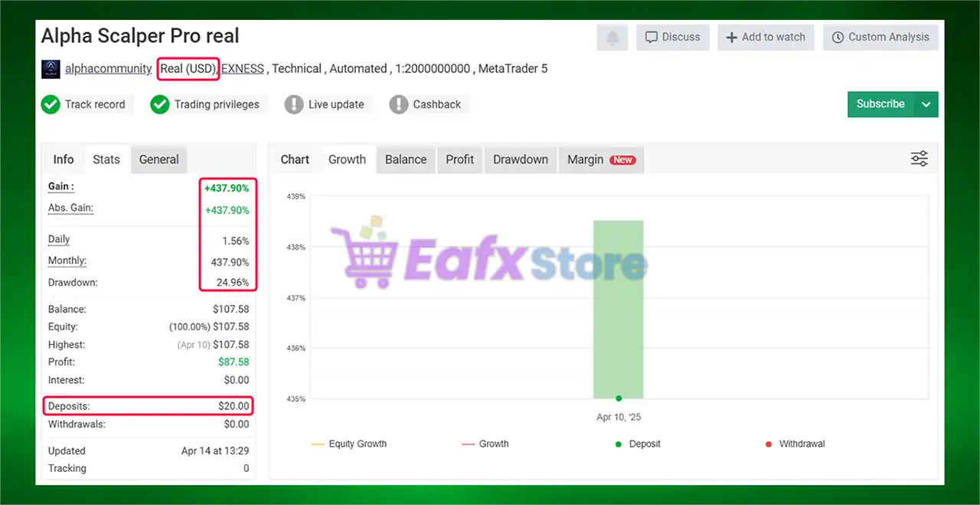Image resolution: width=980 pixels, height=505 pixels.
Task: Switch to the Stats tab
Action: (x=106, y=159)
